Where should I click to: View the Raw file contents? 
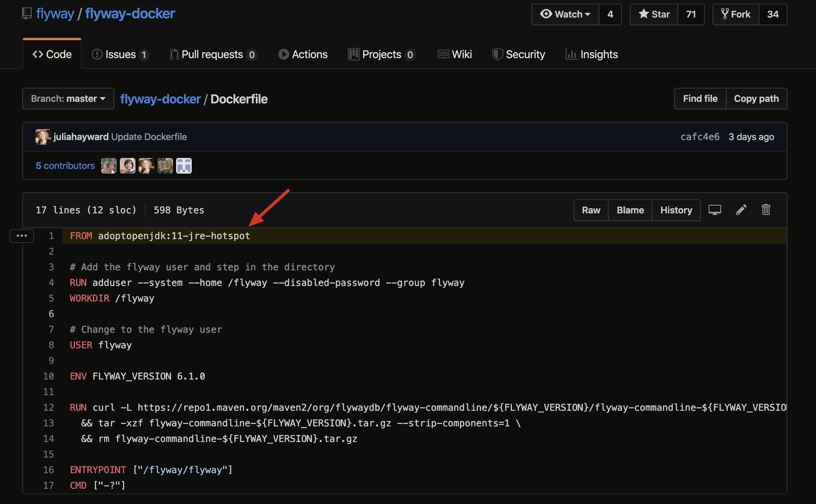591,210
